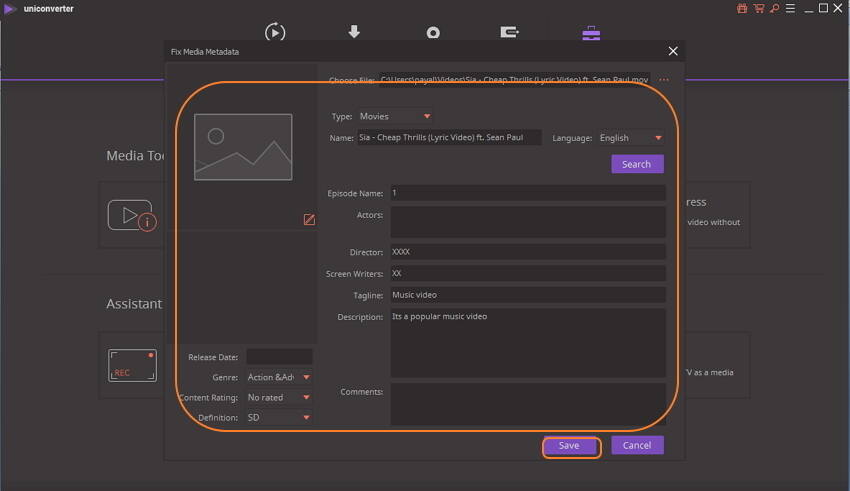This screenshot has width=850, height=491.
Task: Open the Transfer tab icon
Action: [510, 33]
